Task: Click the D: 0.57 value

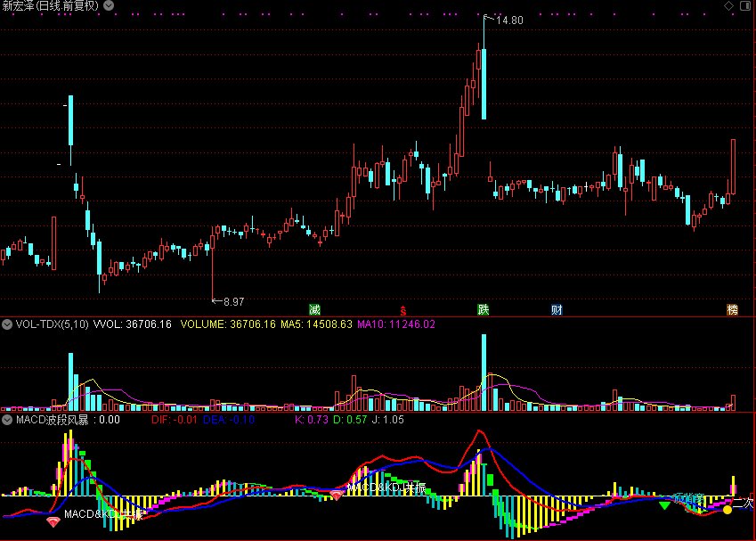Action: [x=350, y=420]
